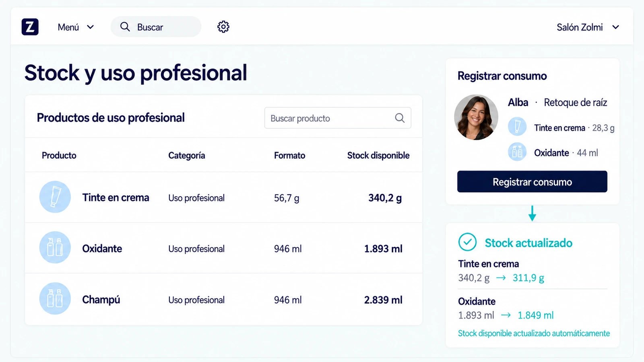This screenshot has width=644, height=362.
Task: Click the Uso profesional cell for Champú
Action: coord(196,300)
